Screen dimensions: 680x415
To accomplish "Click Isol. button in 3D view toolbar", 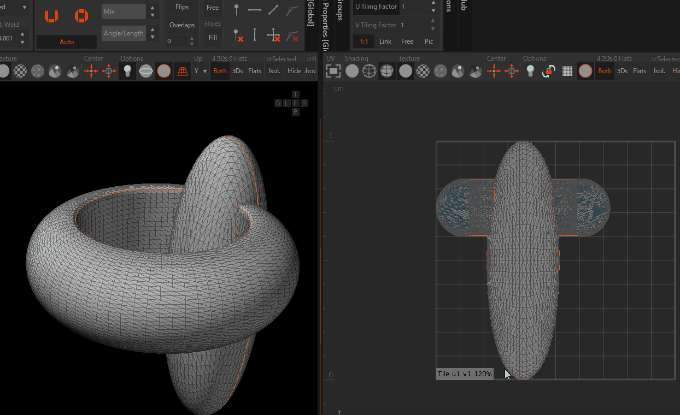I will [x=274, y=71].
